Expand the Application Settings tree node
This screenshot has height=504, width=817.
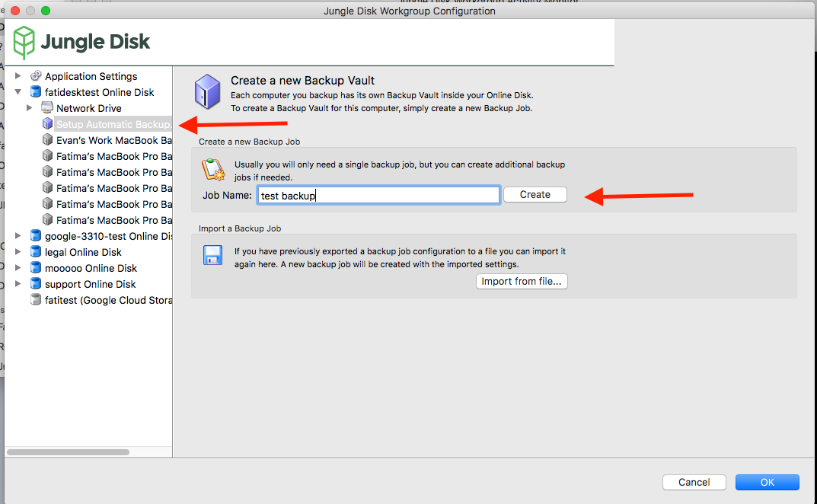pyautogui.click(x=18, y=76)
